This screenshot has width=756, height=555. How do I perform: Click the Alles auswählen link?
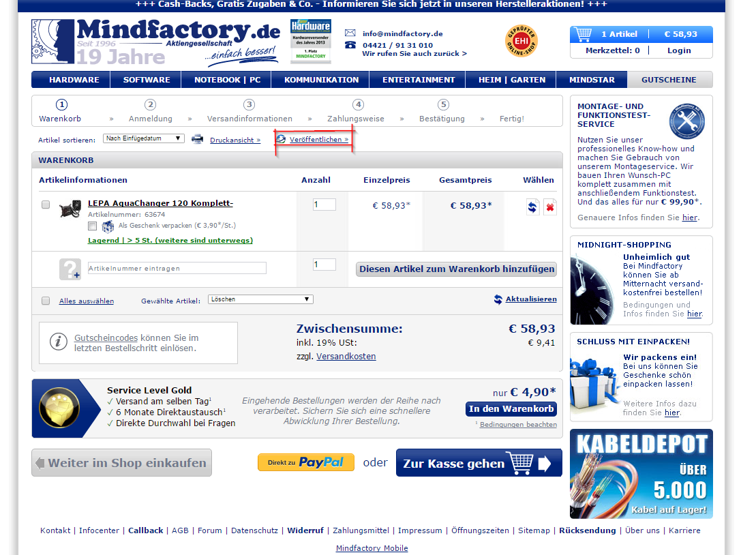coord(87,301)
